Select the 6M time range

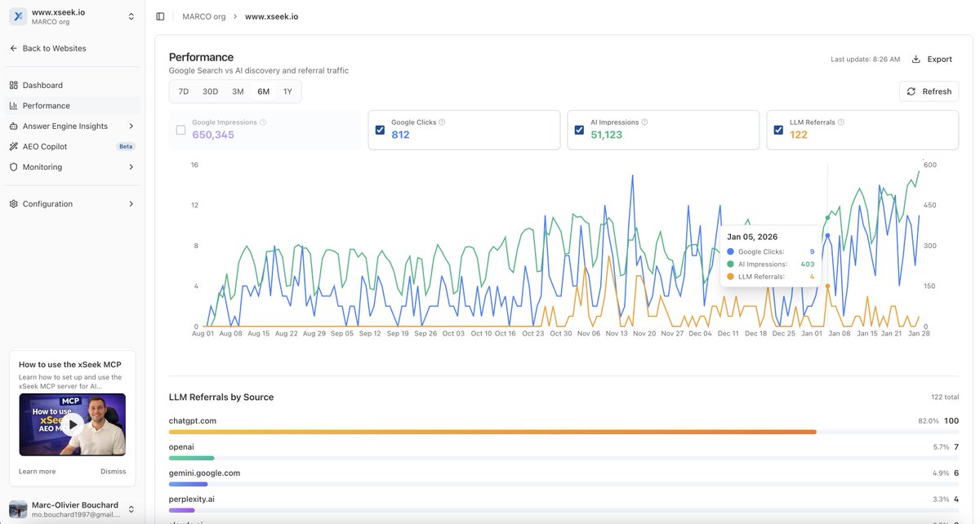[x=263, y=91]
